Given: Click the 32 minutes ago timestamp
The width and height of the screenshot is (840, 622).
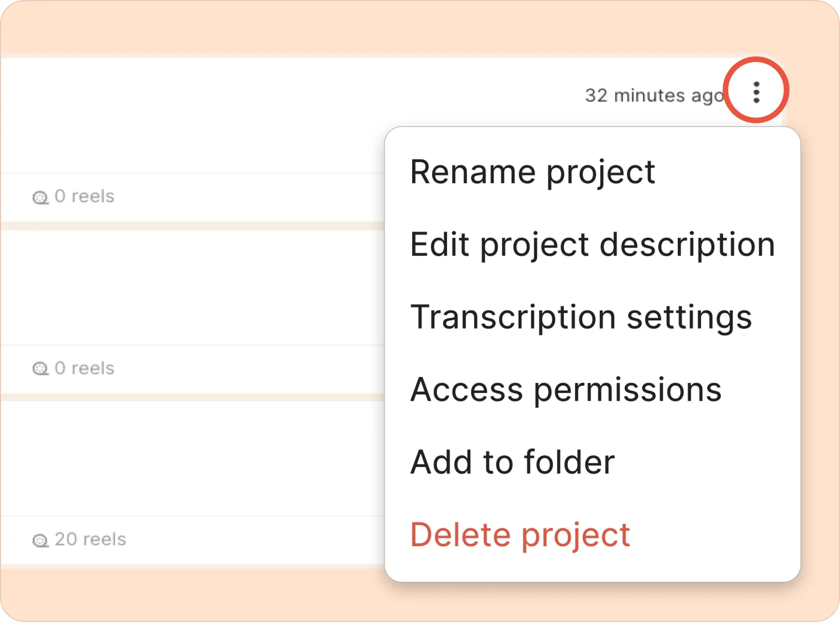Looking at the screenshot, I should pos(654,95).
